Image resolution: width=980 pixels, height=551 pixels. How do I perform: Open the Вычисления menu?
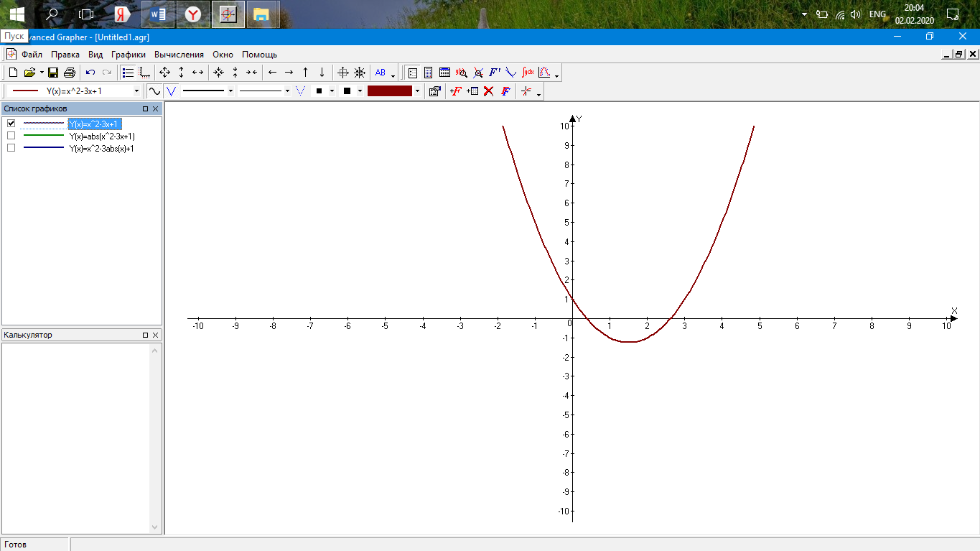pyautogui.click(x=179, y=55)
